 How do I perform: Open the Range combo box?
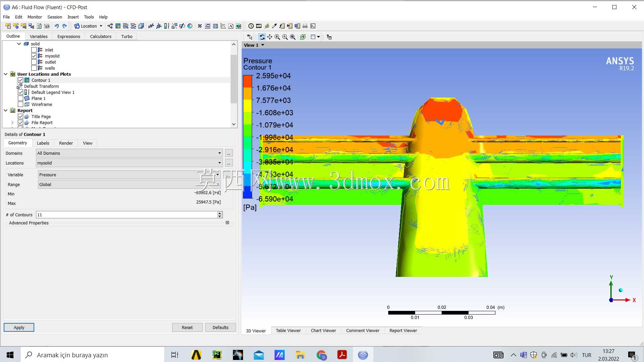pos(129,184)
